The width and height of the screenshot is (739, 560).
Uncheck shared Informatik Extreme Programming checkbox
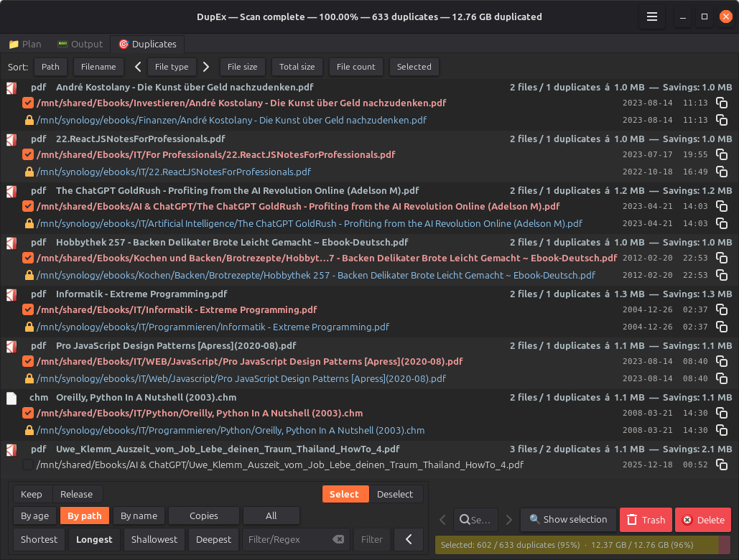tap(28, 310)
